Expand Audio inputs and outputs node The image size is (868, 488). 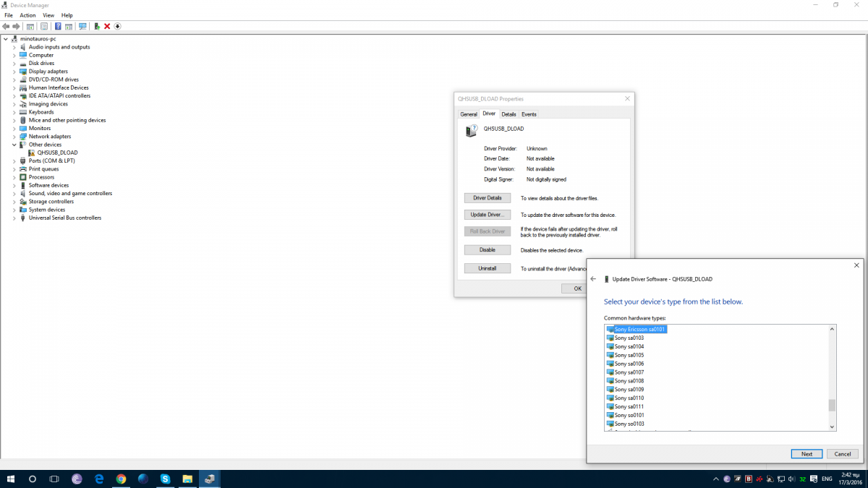point(14,47)
